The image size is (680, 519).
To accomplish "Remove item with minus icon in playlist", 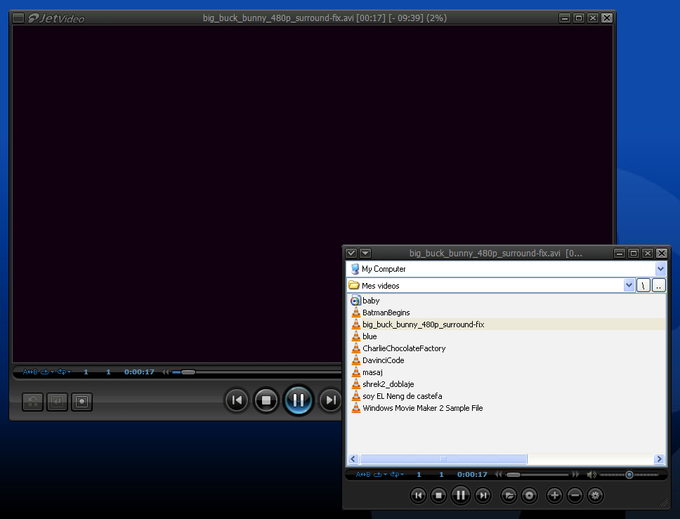I will tap(575, 495).
